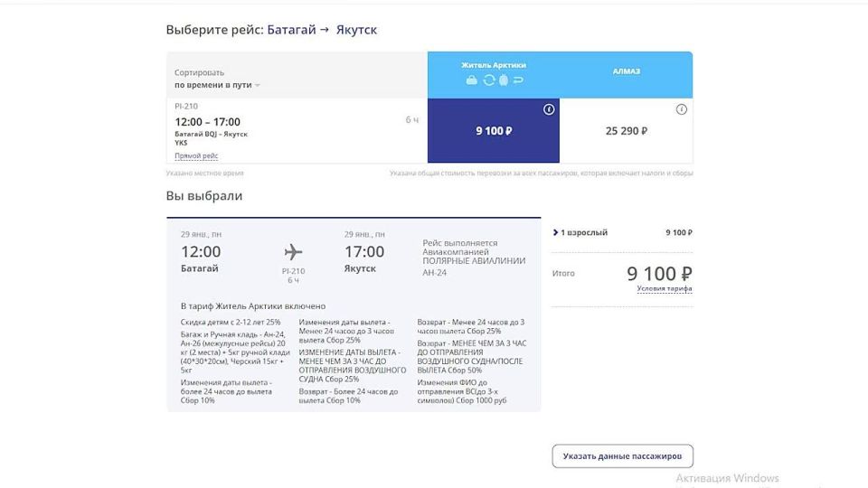Click Указать данные пассажиров button
Image resolution: width=868 pixels, height=488 pixels.
622,455
